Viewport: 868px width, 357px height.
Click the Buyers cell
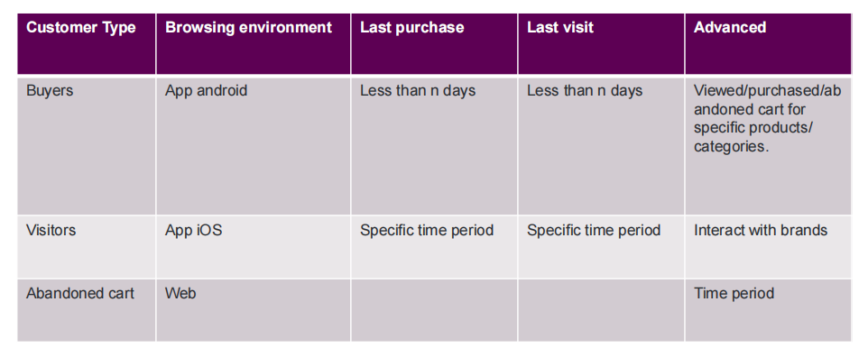tap(87, 145)
